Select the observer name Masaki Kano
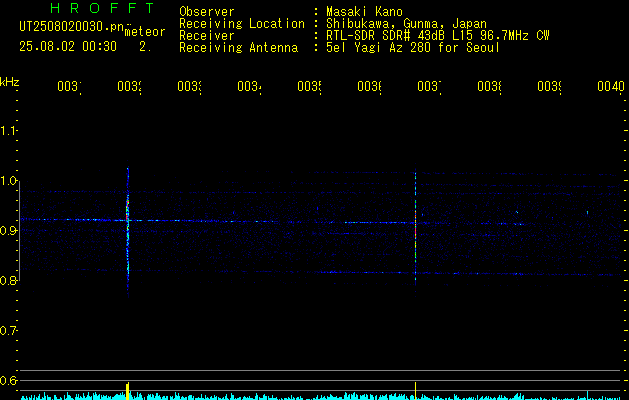 364,11
